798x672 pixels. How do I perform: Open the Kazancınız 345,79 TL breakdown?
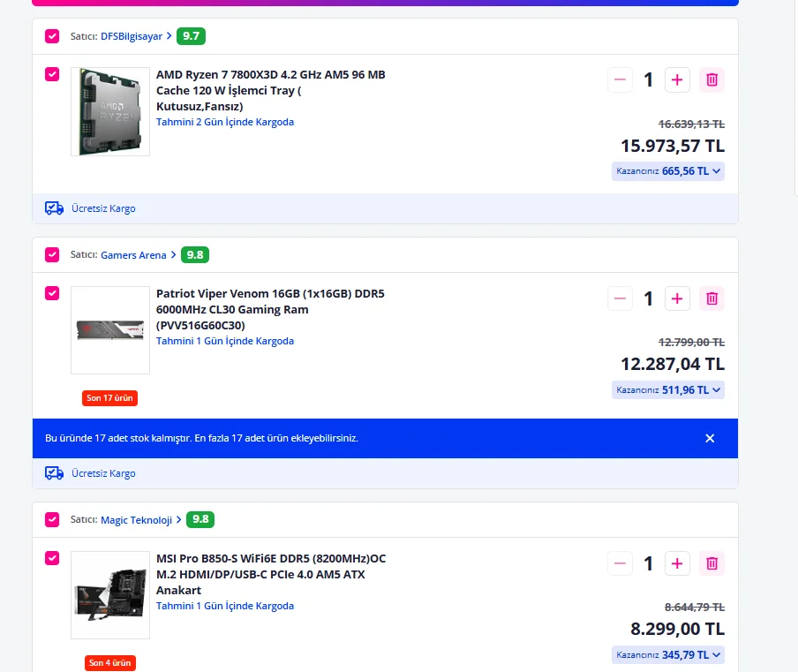[x=668, y=654]
